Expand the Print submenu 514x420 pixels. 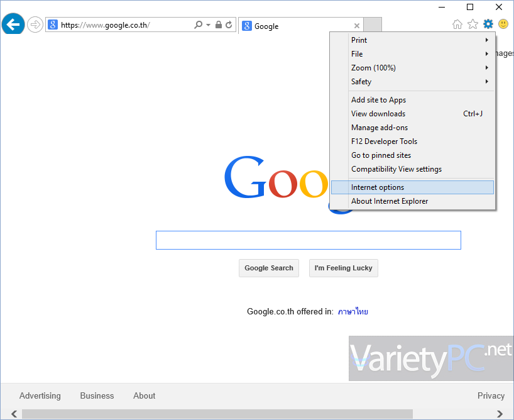click(412, 40)
